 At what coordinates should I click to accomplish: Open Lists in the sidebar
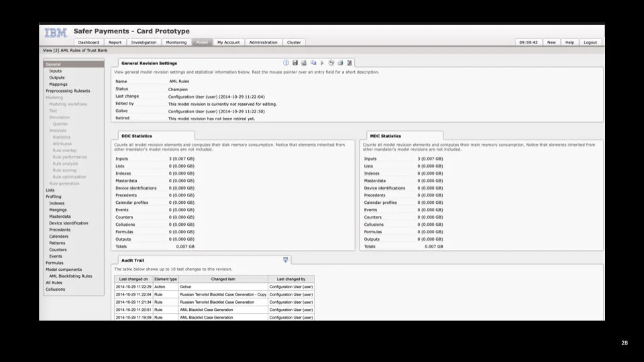(50, 190)
